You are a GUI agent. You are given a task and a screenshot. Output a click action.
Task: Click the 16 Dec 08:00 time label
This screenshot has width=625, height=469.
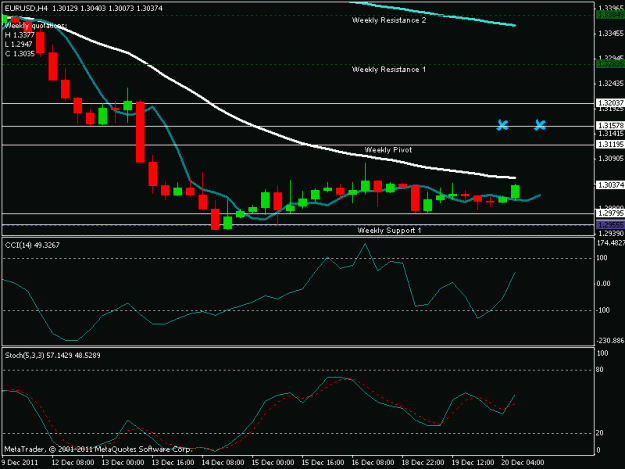tap(373, 462)
